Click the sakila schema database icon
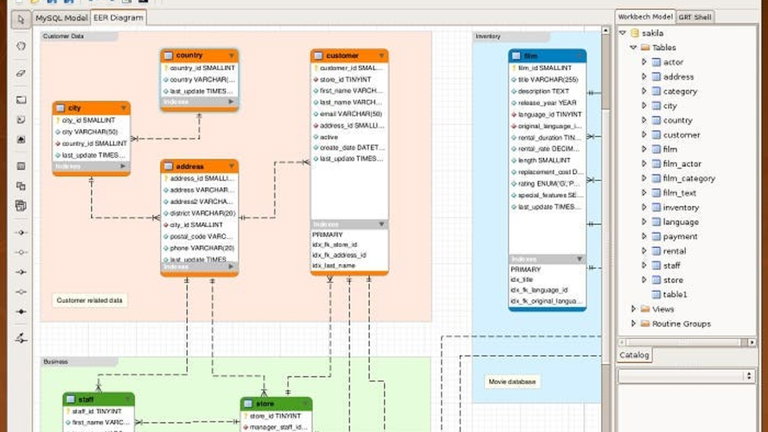The image size is (768, 432). pyautogui.click(x=635, y=33)
